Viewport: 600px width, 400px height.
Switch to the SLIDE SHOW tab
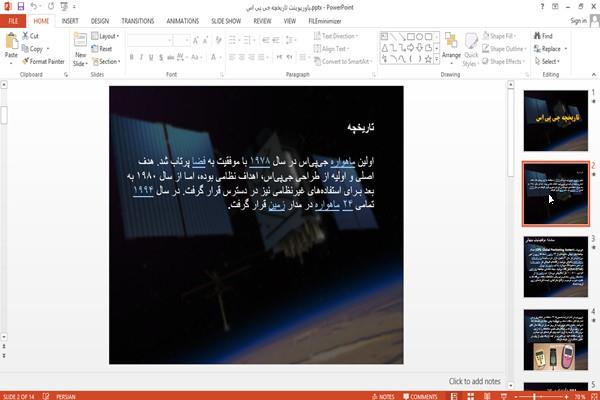click(x=226, y=21)
